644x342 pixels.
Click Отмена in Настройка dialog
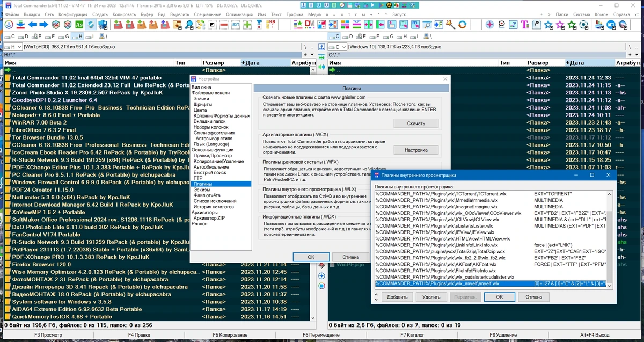[x=350, y=257]
